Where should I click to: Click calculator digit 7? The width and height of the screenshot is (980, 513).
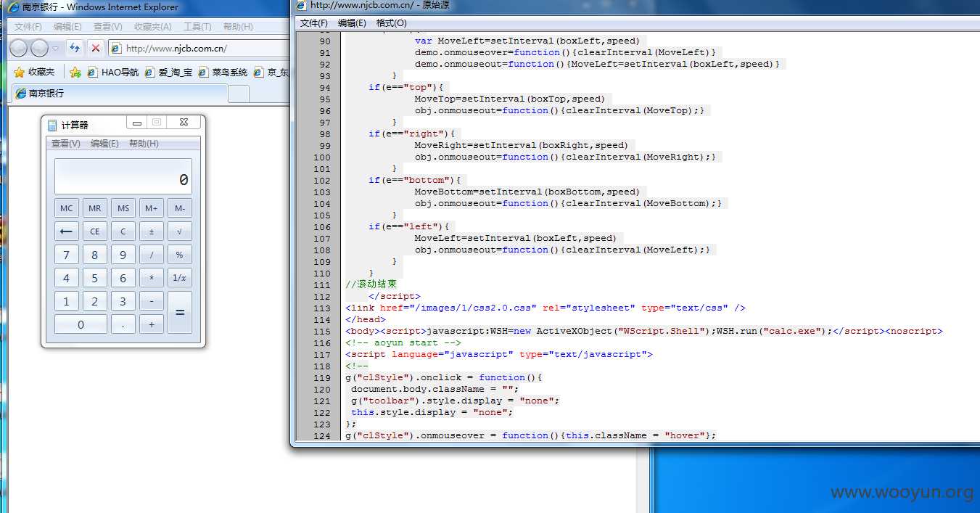67,255
